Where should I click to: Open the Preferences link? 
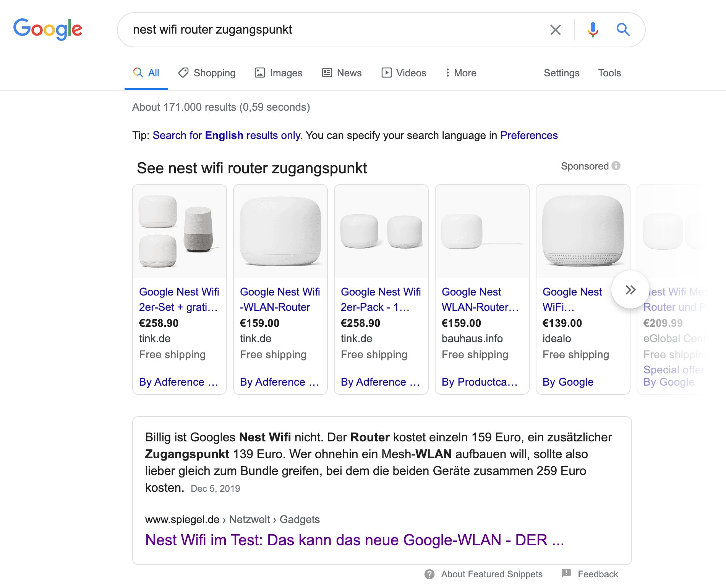click(529, 136)
